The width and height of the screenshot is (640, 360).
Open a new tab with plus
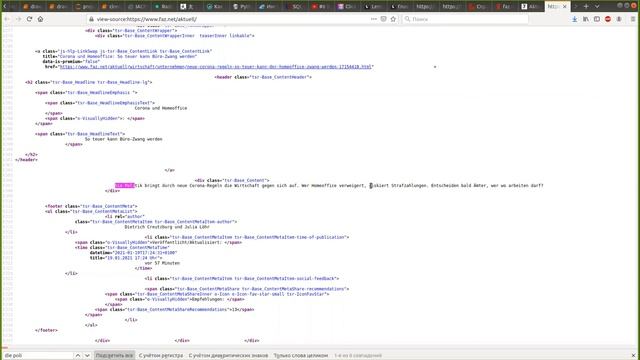point(586,7)
